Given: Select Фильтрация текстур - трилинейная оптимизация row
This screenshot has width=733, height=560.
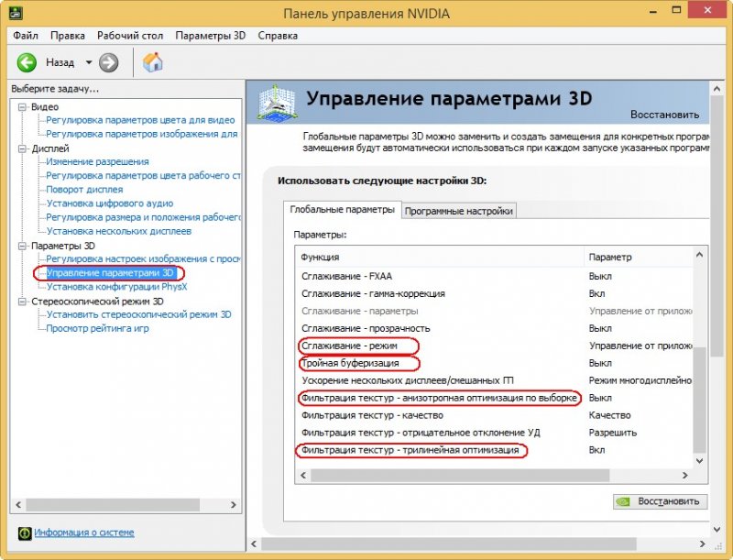Looking at the screenshot, I should tap(495, 450).
